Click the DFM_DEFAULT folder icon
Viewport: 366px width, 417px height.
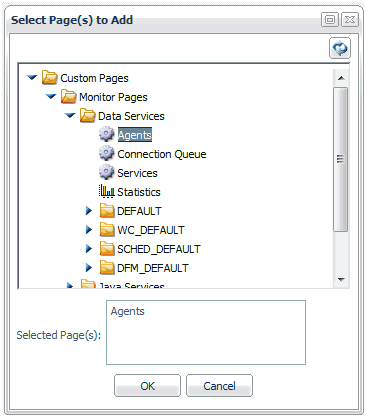coord(107,268)
